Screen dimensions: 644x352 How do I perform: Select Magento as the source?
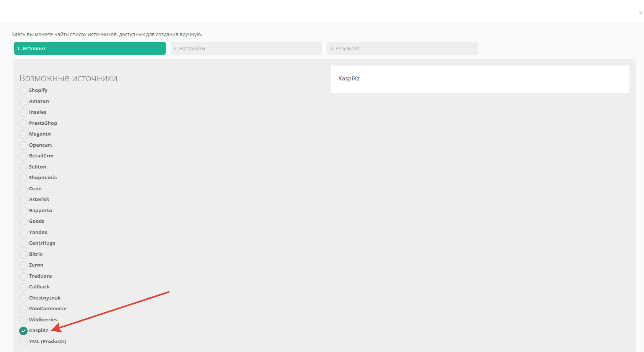pyautogui.click(x=23, y=134)
